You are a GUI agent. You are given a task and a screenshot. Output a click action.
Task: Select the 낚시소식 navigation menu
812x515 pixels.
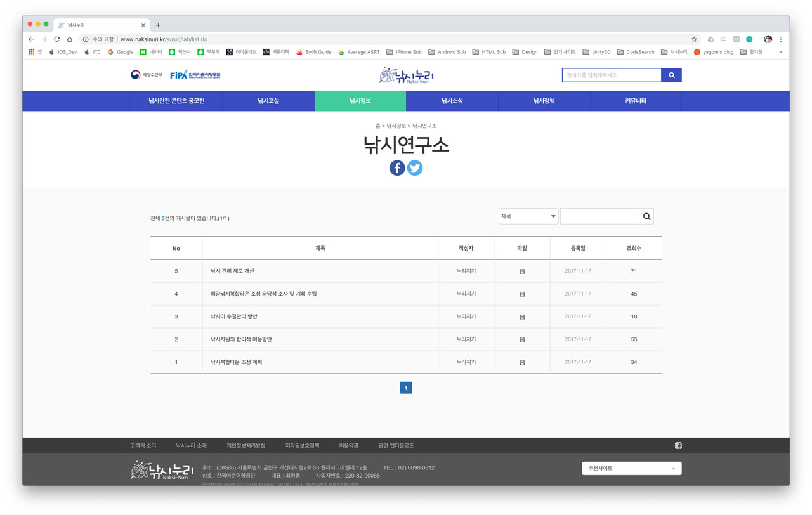coord(452,101)
